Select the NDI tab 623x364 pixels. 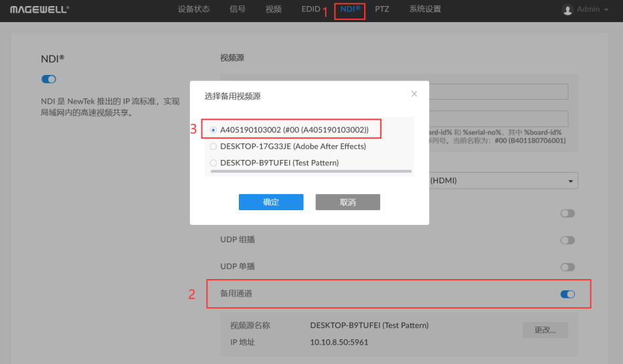pos(350,9)
